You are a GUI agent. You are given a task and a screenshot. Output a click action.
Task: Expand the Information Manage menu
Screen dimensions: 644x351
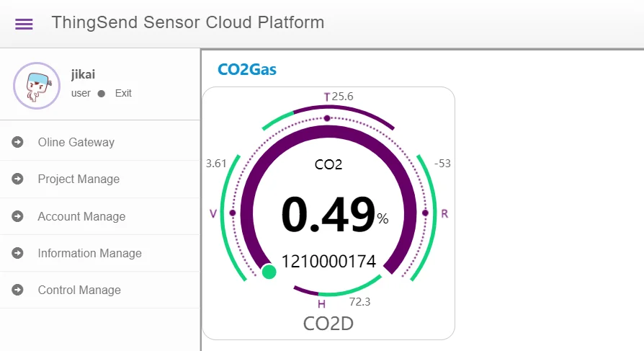[89, 253]
